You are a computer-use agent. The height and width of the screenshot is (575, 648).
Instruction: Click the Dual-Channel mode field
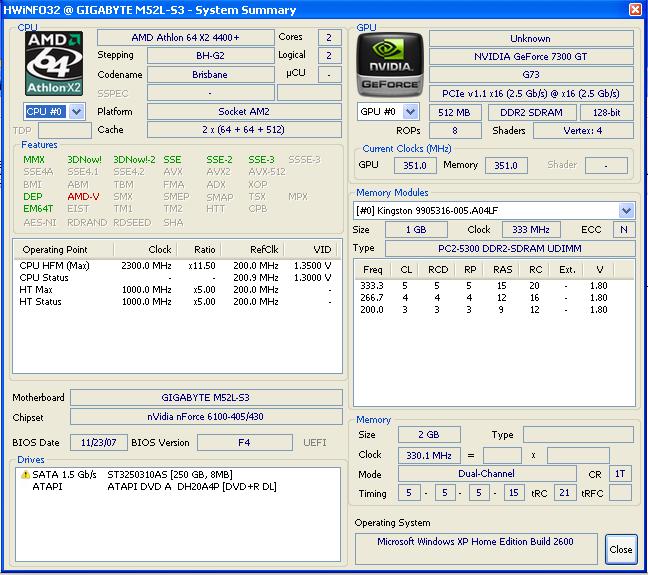click(x=487, y=474)
